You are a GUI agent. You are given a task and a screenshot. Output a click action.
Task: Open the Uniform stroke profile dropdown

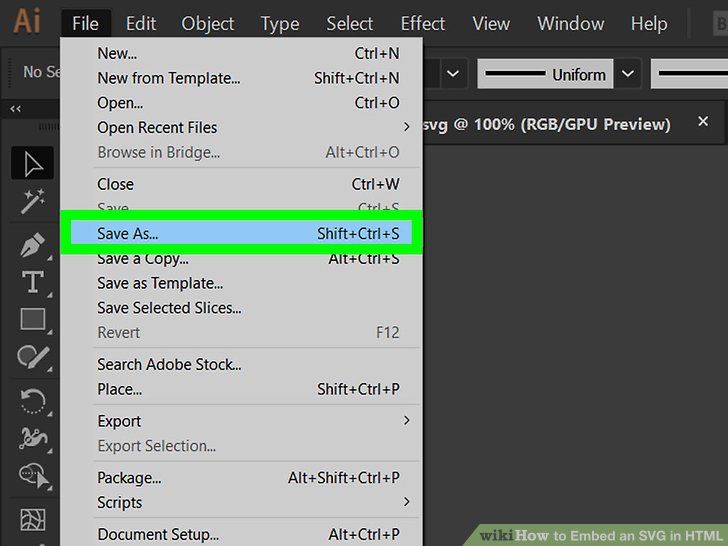[628, 73]
